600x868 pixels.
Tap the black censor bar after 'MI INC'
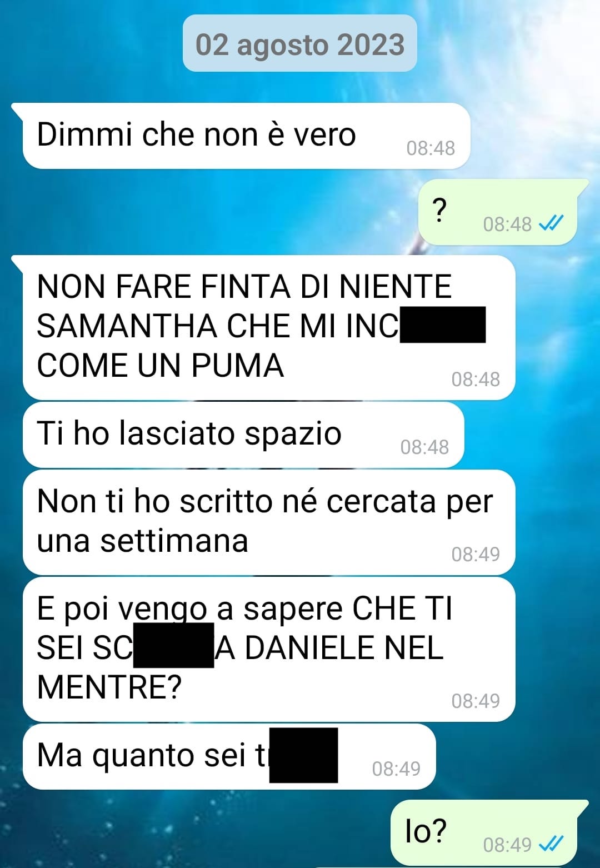point(443,325)
